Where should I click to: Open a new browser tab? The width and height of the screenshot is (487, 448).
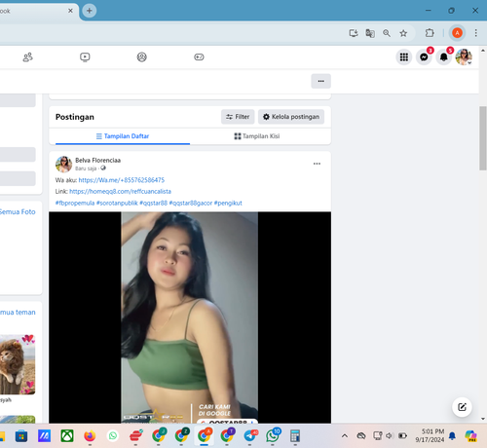pyautogui.click(x=89, y=11)
